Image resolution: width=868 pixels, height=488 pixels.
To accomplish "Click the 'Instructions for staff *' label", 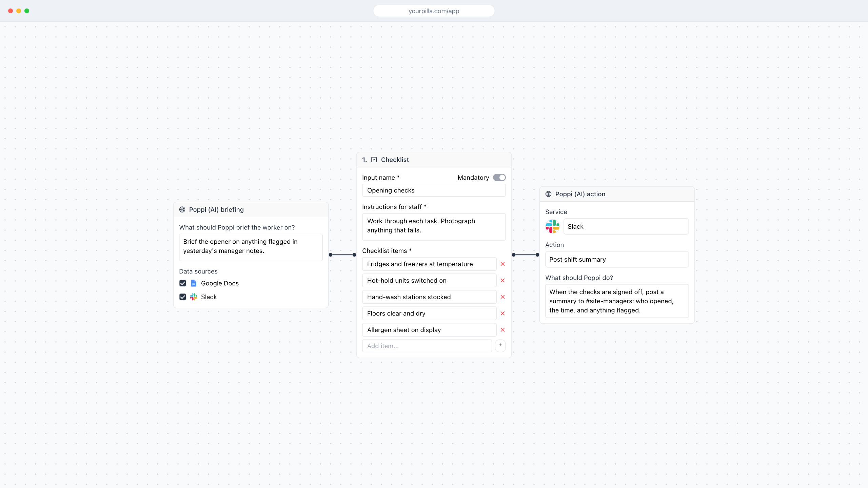I will pos(394,207).
